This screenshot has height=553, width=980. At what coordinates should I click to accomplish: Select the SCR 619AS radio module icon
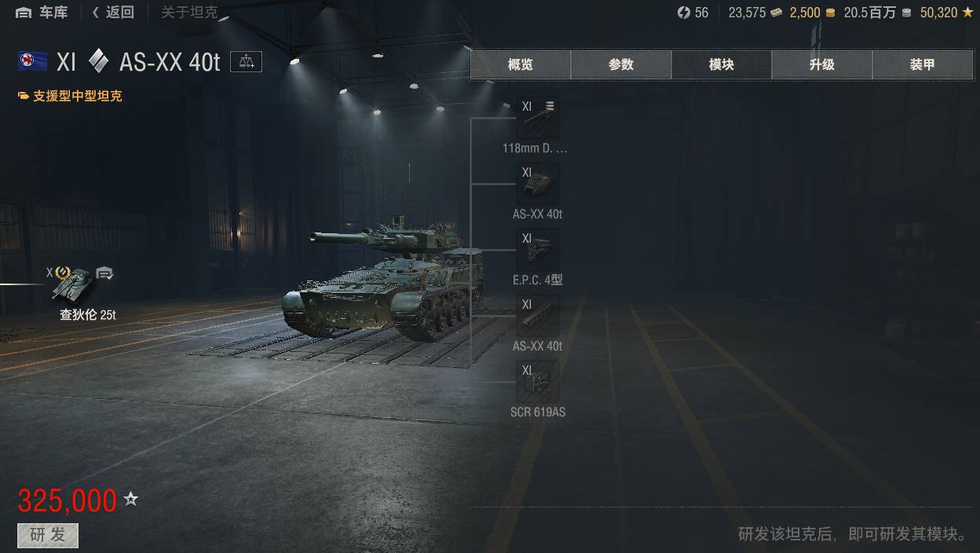click(538, 383)
